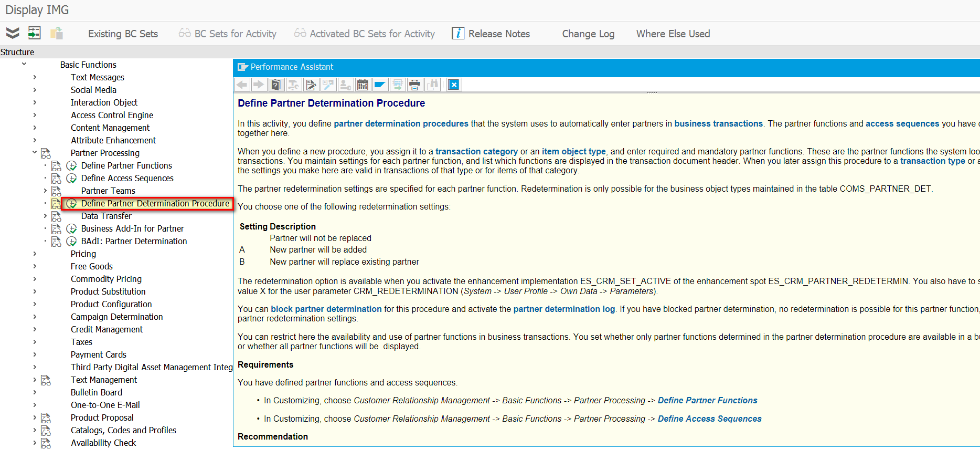The image size is (980, 449).
Task: Select the Availability Check tree row
Action: 103,443
